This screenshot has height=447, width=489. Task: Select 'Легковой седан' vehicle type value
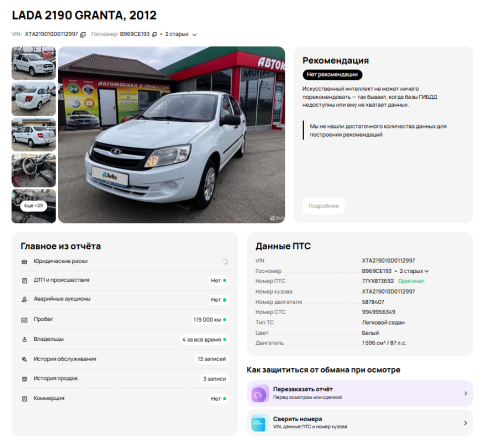383,322
